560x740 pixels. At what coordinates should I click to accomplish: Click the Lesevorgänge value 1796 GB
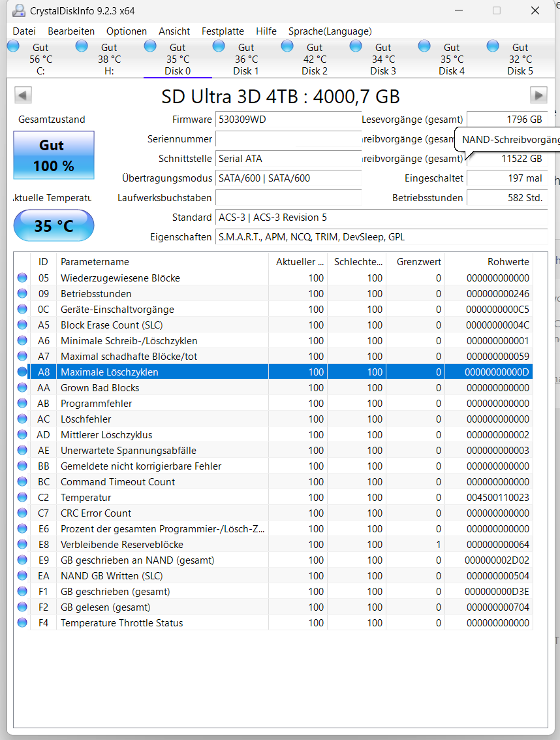pyautogui.click(x=506, y=120)
